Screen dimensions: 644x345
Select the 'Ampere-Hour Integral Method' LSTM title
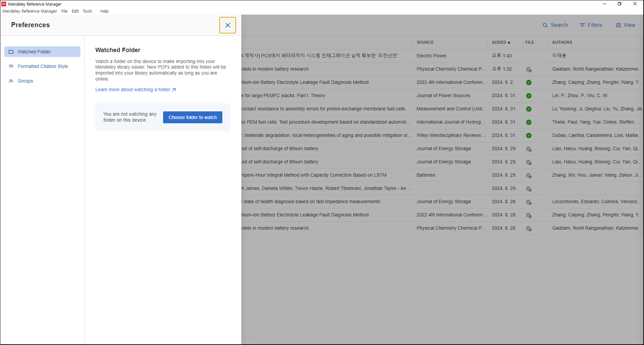coord(314,175)
